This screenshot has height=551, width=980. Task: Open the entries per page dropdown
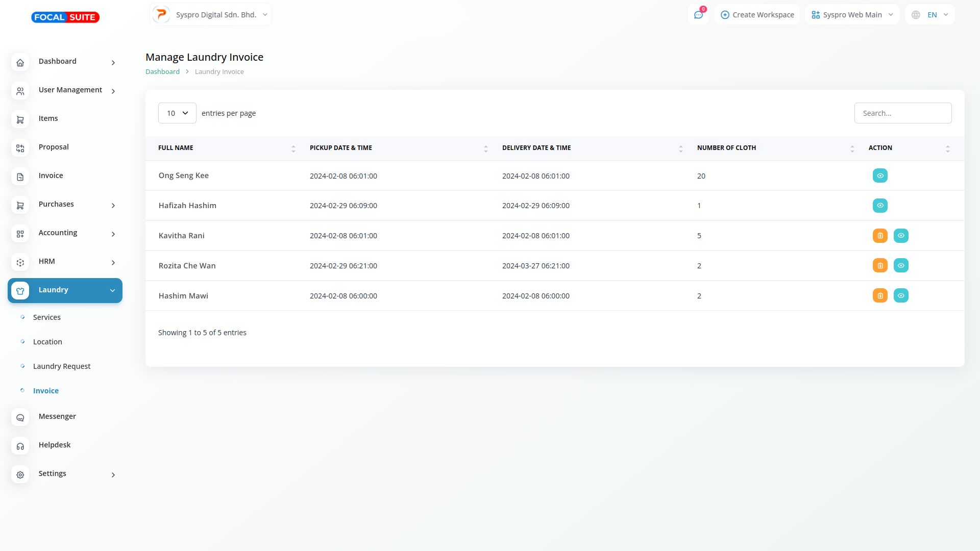pyautogui.click(x=177, y=113)
